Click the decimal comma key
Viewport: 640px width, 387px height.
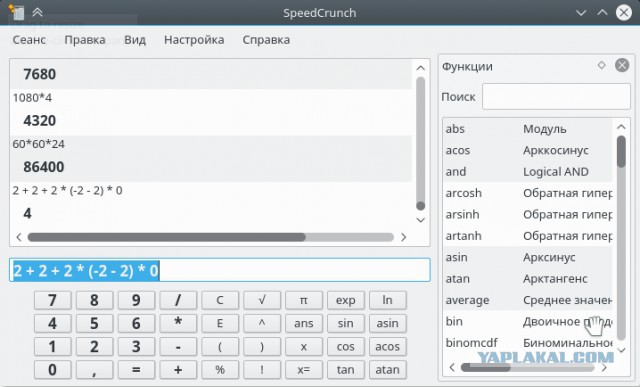tap(94, 370)
